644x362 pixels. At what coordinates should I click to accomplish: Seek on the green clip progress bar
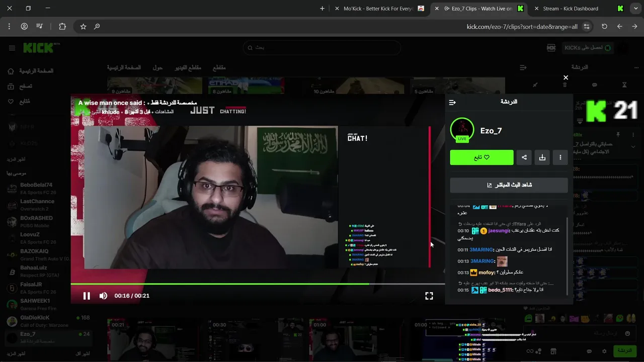[258, 284]
